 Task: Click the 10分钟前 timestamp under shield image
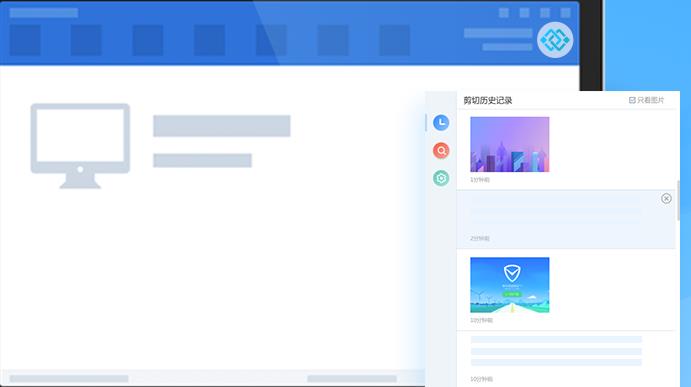pos(481,320)
